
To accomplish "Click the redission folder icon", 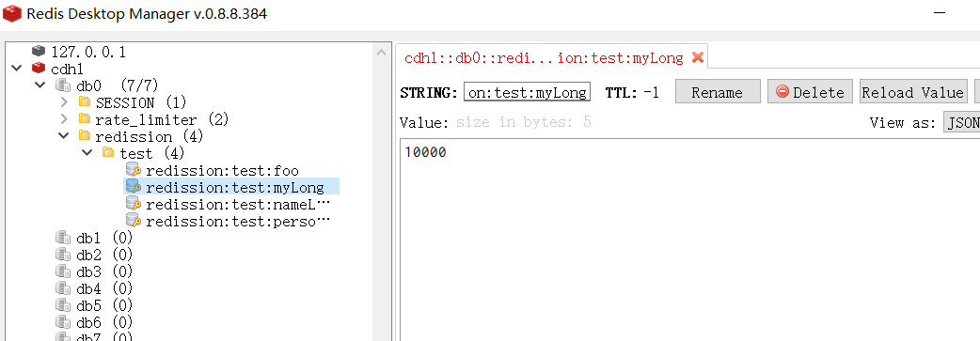I will click(85, 135).
